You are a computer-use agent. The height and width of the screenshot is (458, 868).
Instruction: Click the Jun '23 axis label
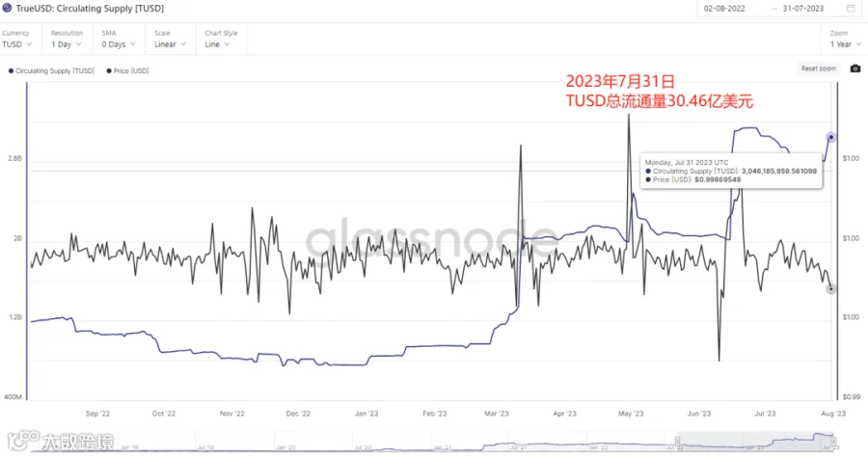pos(698,414)
